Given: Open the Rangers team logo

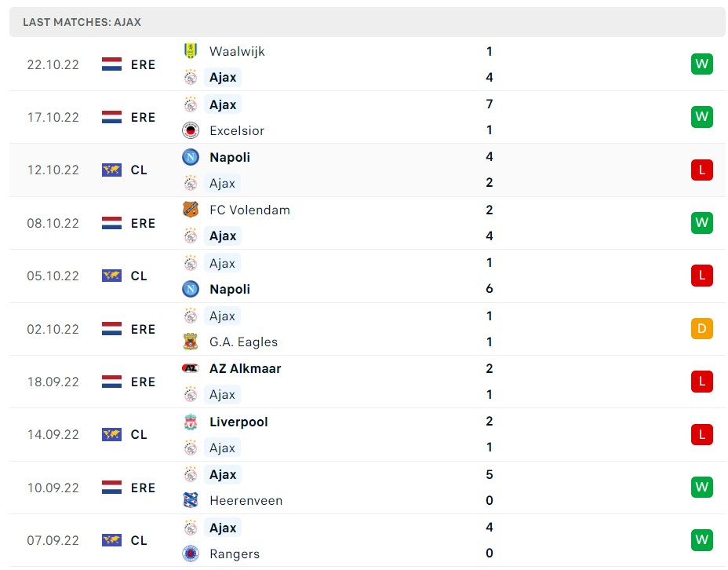Looking at the screenshot, I should [x=190, y=554].
